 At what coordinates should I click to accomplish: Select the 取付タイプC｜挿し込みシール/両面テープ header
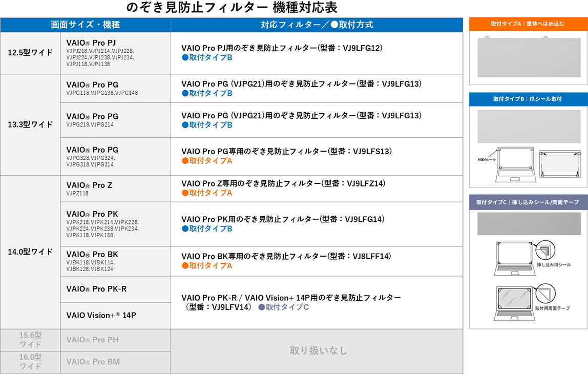(x=529, y=202)
